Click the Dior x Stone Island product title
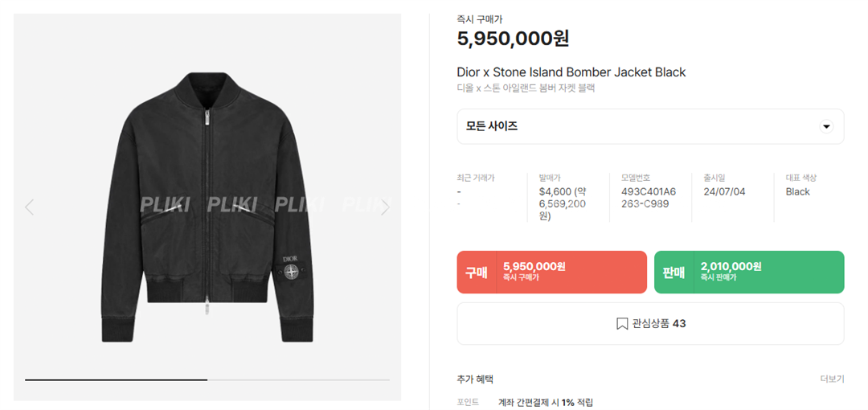Viewport: 868px width, 410px height. (571, 72)
